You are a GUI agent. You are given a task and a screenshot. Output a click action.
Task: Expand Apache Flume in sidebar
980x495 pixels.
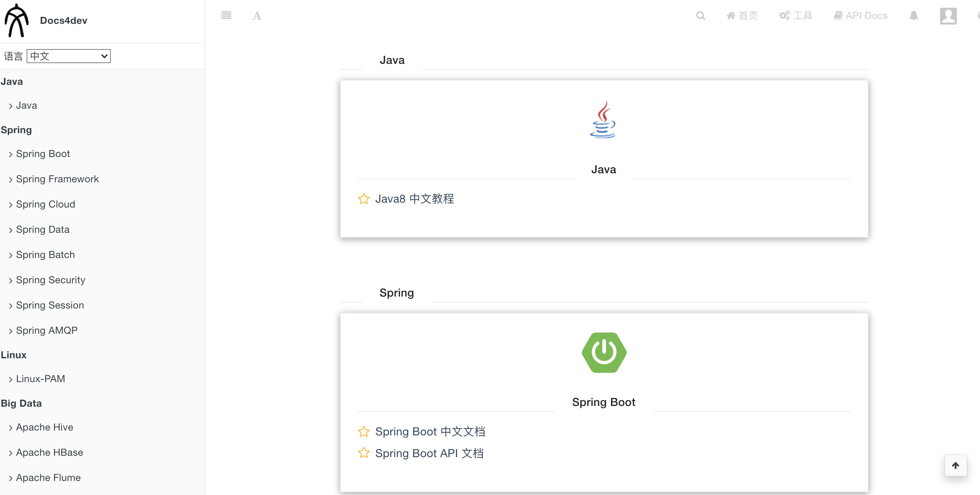click(x=45, y=477)
